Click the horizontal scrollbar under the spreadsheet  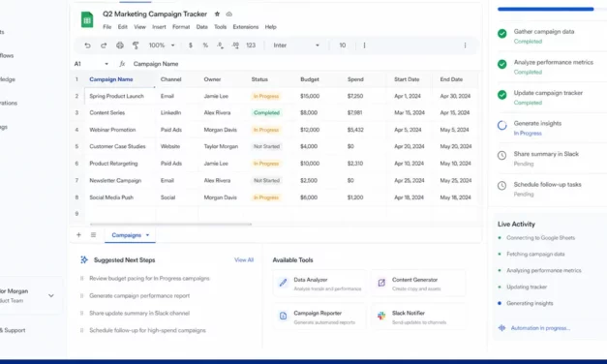170,224
